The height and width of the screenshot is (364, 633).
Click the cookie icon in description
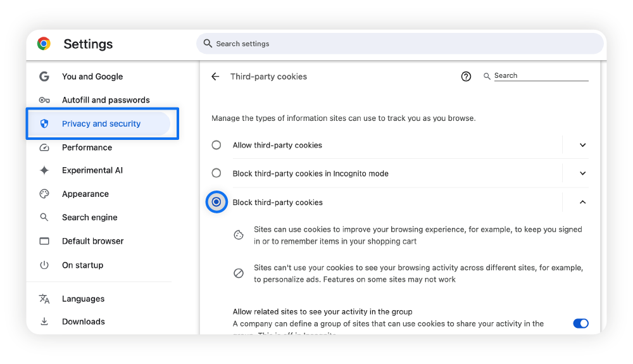[x=239, y=235]
